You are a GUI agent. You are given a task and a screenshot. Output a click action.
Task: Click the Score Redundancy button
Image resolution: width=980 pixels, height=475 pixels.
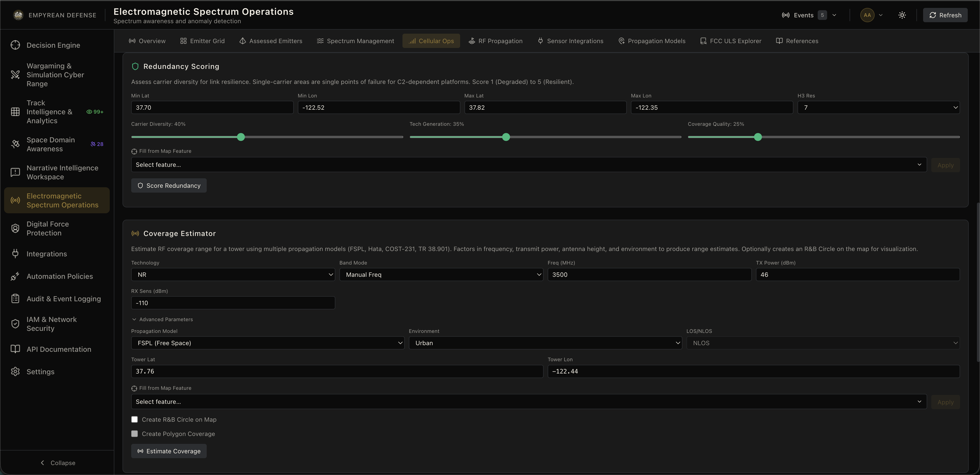169,186
